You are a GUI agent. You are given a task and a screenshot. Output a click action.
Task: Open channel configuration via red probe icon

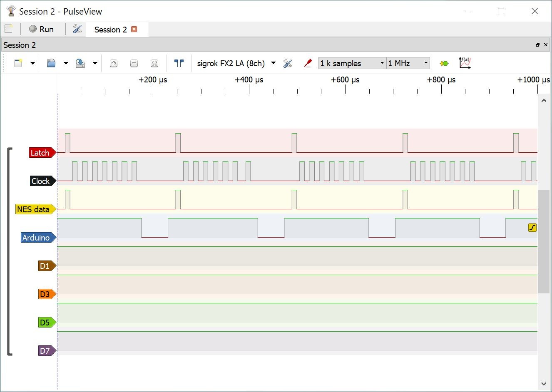tap(308, 63)
